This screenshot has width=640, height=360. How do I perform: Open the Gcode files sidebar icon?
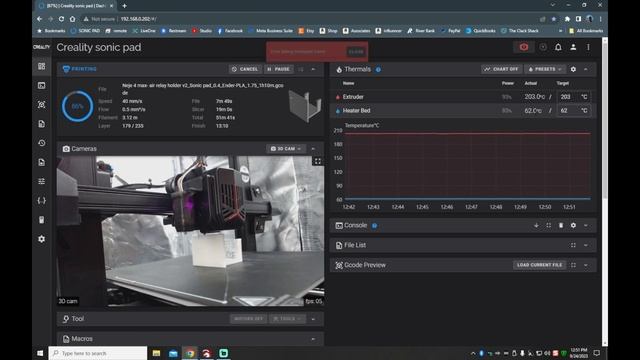(x=42, y=124)
